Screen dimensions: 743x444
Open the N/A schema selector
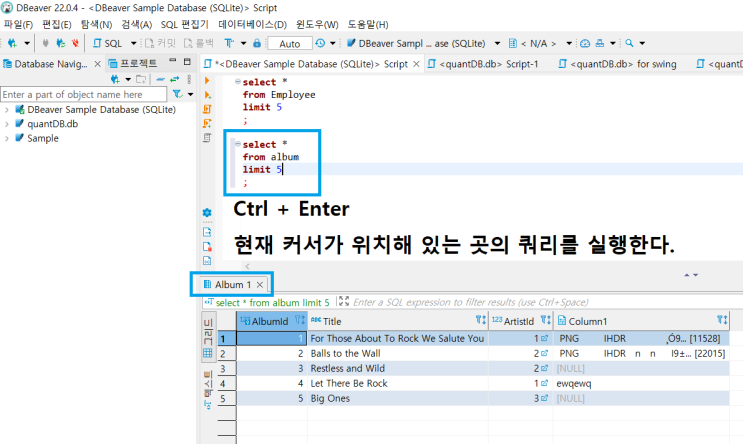[540, 43]
